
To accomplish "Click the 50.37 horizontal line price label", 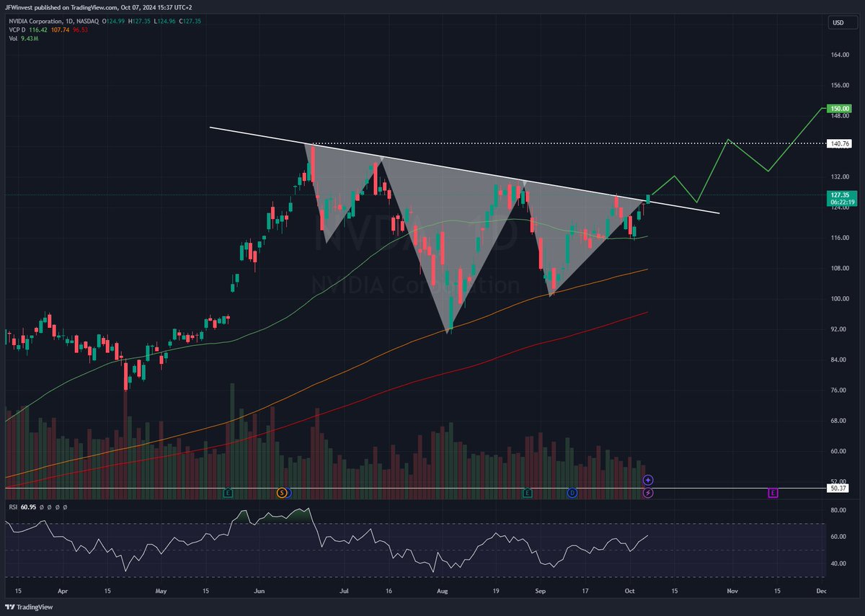I will point(837,488).
